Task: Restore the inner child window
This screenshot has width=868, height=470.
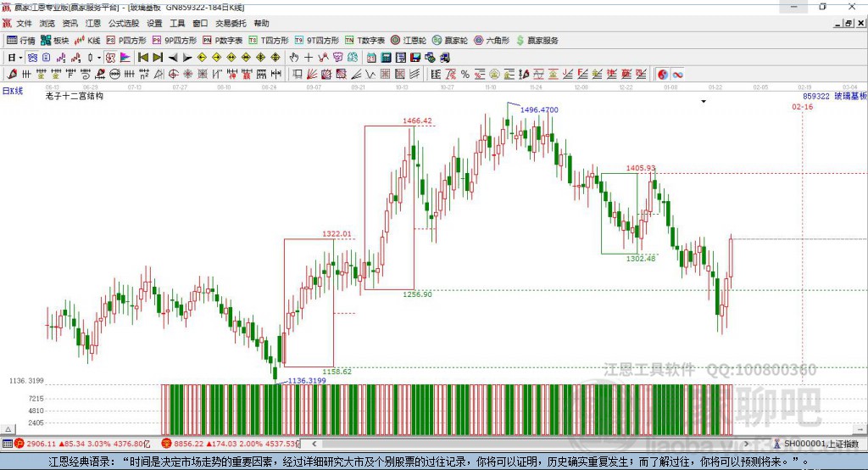Action: 849,23
